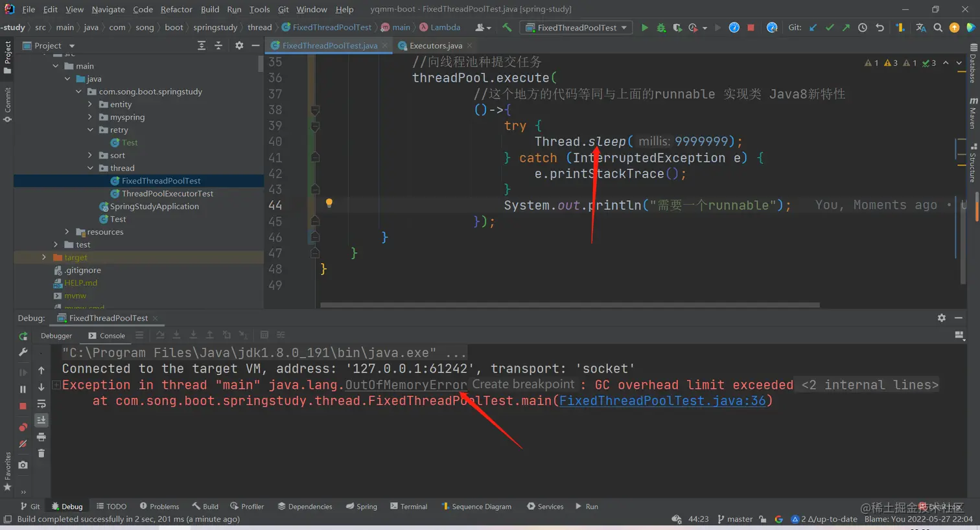
Task: Open the Database side panel
Action: pyautogui.click(x=973, y=63)
